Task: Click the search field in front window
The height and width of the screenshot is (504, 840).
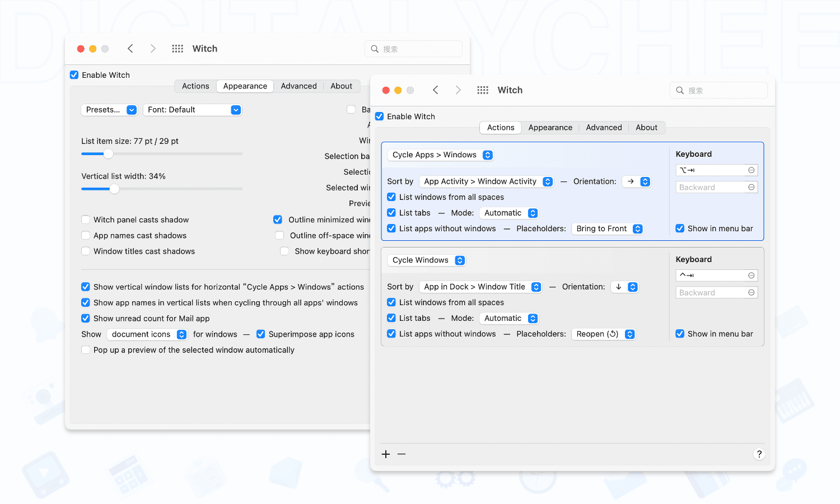Action: 718,90
